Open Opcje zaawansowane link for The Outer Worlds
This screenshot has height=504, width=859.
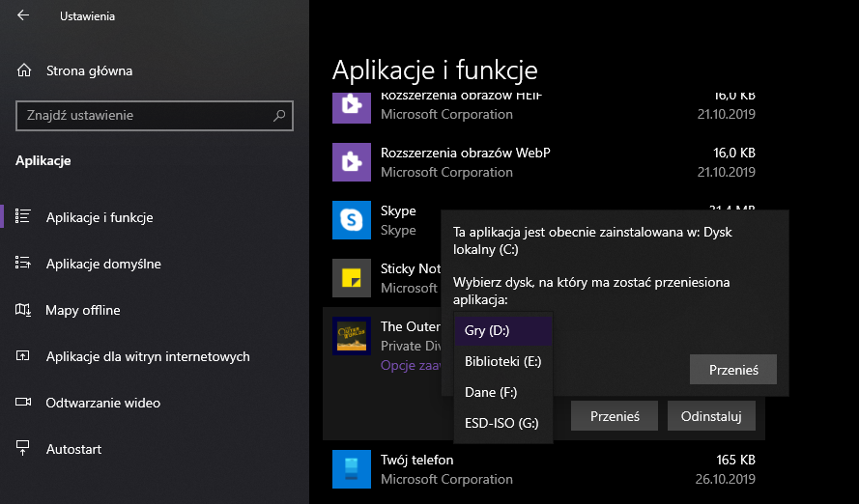tap(411, 365)
